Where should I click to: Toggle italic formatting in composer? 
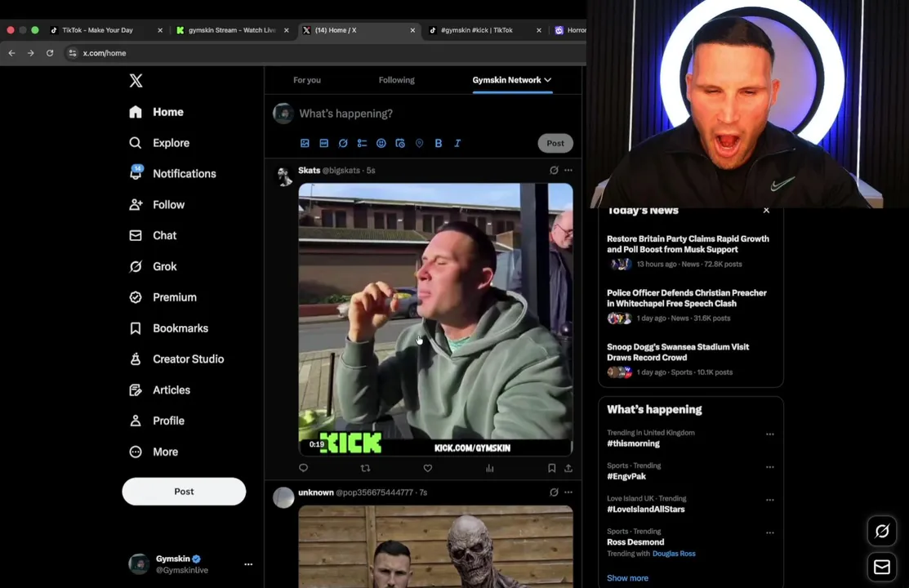(457, 143)
